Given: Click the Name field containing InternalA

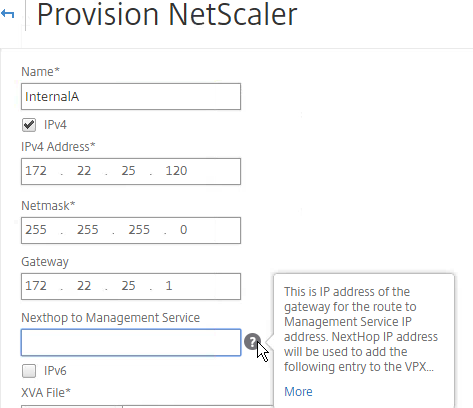Looking at the screenshot, I should [x=131, y=97].
